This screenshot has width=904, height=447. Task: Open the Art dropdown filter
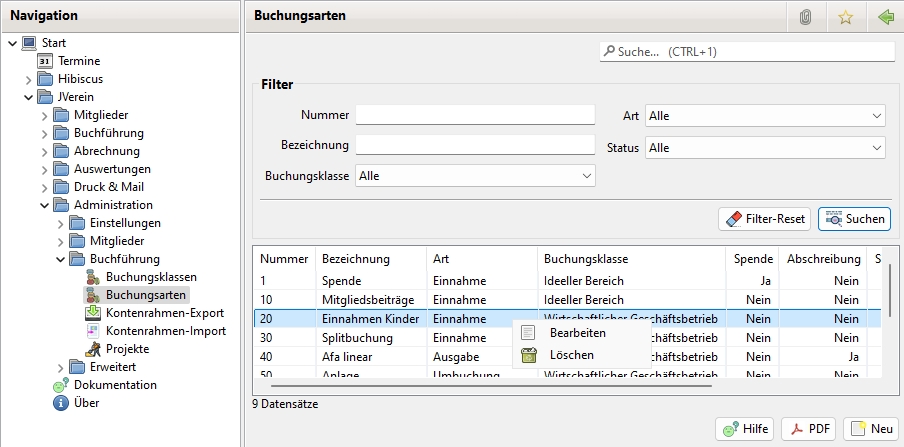coord(765,116)
